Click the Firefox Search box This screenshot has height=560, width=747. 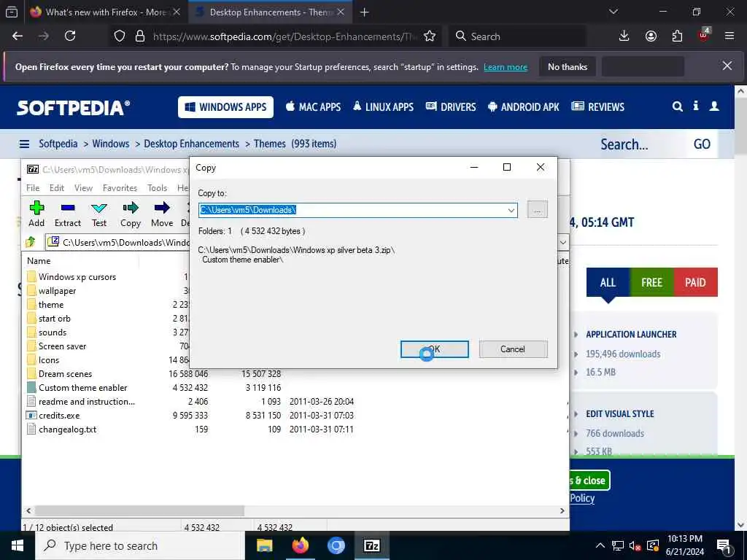pyautogui.click(x=518, y=36)
